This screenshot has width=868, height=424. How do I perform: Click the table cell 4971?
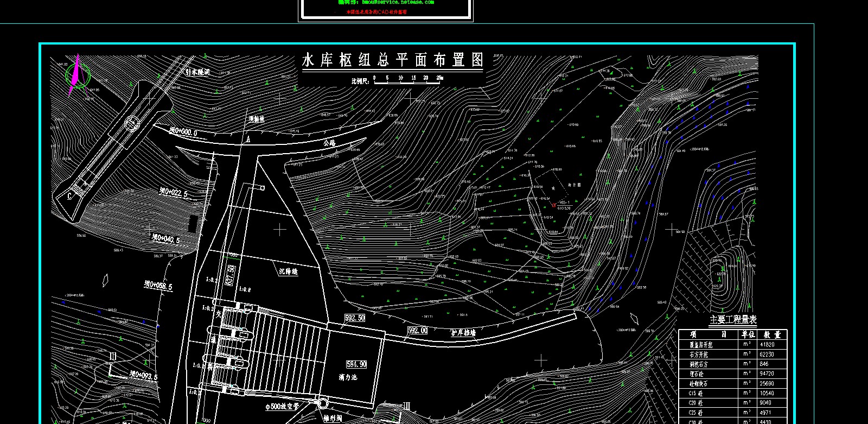click(765, 413)
